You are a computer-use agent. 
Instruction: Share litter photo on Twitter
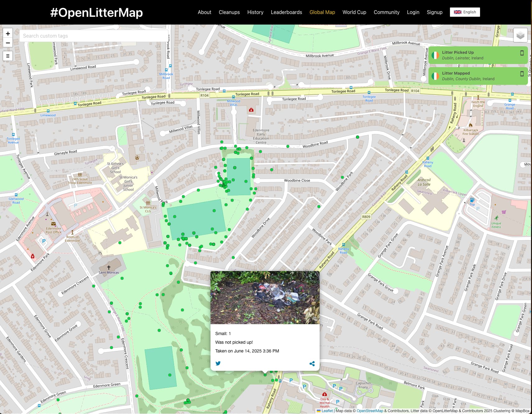coord(218,363)
